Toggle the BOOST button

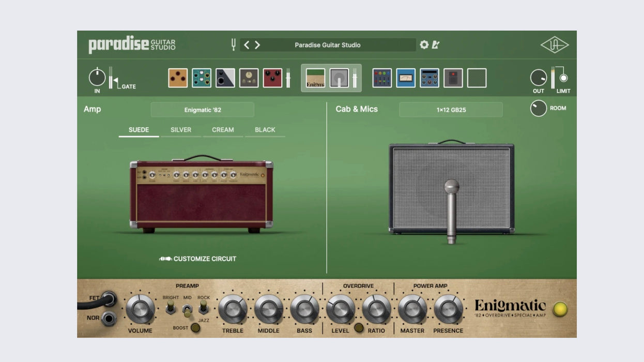(x=195, y=328)
